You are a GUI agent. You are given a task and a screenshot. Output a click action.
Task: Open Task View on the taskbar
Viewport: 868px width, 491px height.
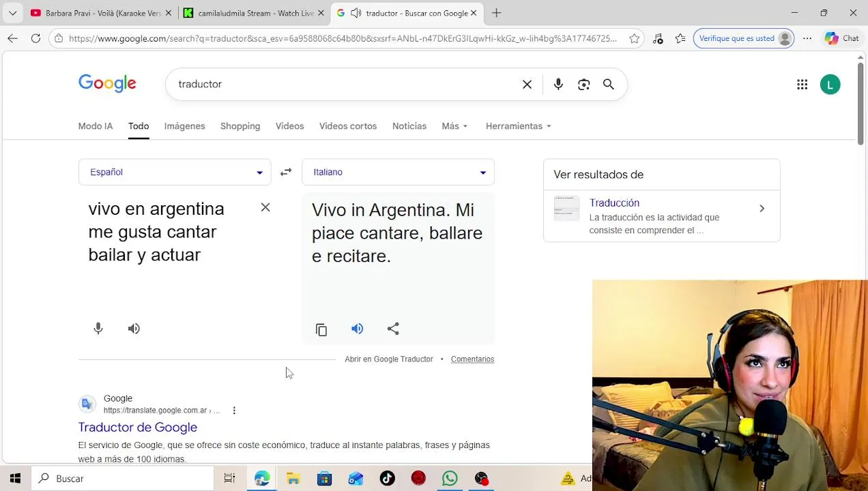coord(230,479)
